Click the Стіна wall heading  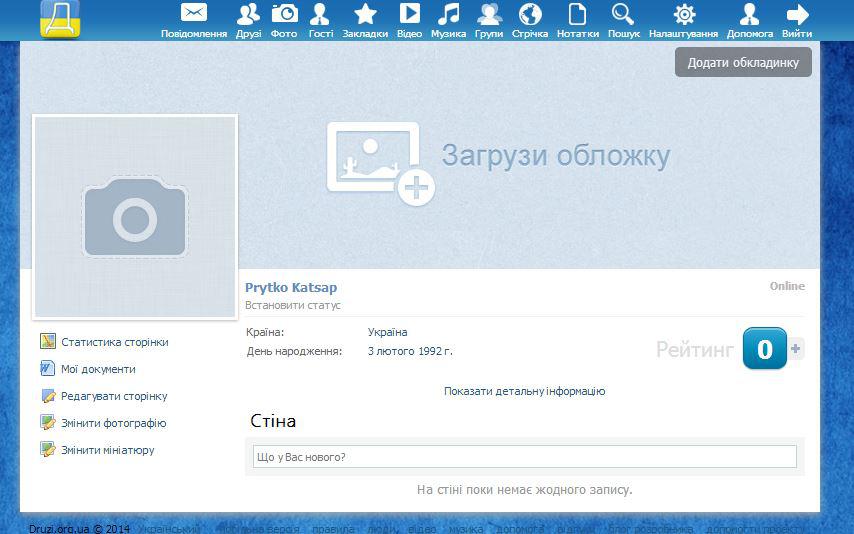pos(273,421)
